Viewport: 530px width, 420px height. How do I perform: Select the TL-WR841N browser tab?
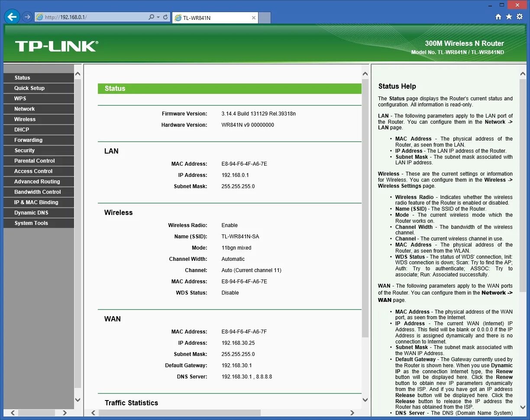[215, 18]
